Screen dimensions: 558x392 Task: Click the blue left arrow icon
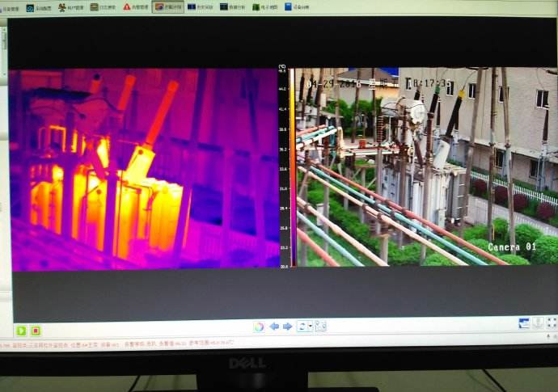[273, 327]
